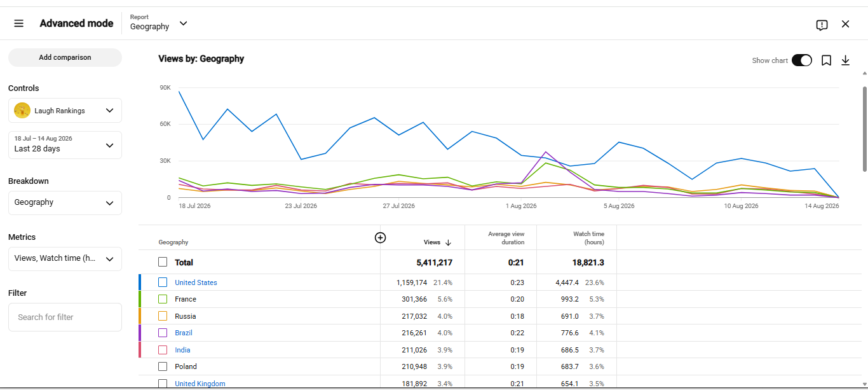
Task: Expand the Metrics selection dropdown
Action: [65, 259]
